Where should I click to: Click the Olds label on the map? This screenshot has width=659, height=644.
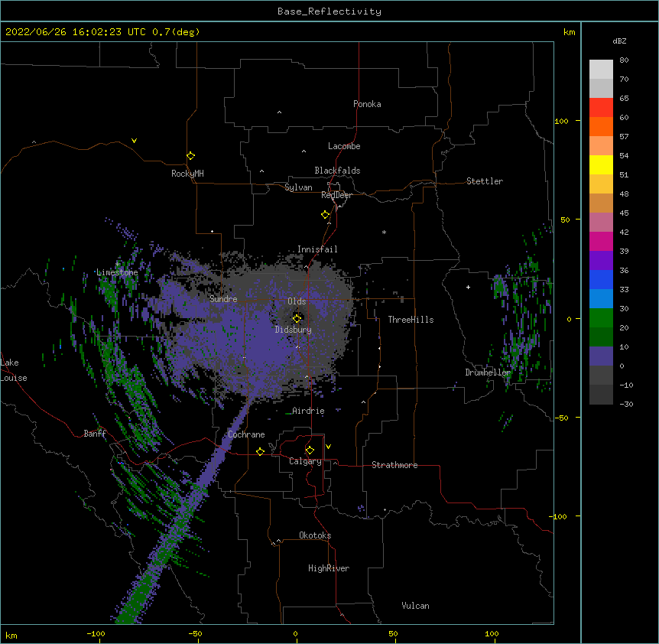click(x=297, y=301)
